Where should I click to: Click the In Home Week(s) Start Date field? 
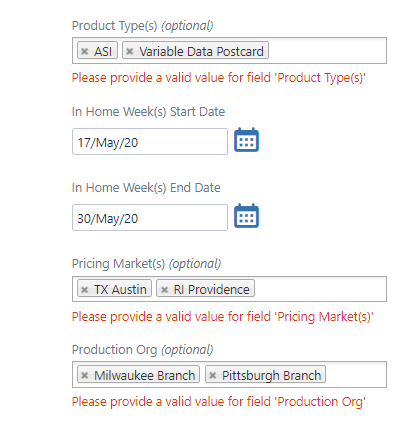(x=150, y=142)
